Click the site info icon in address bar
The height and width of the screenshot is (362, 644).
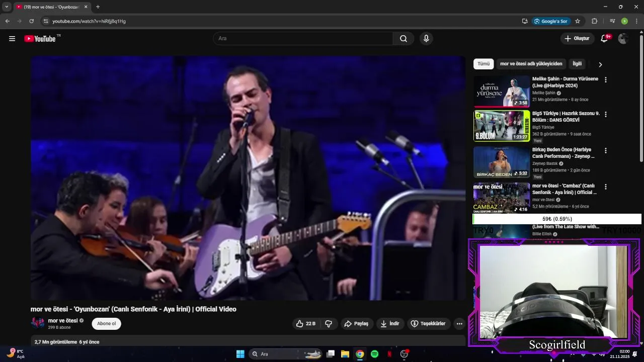tap(45, 21)
